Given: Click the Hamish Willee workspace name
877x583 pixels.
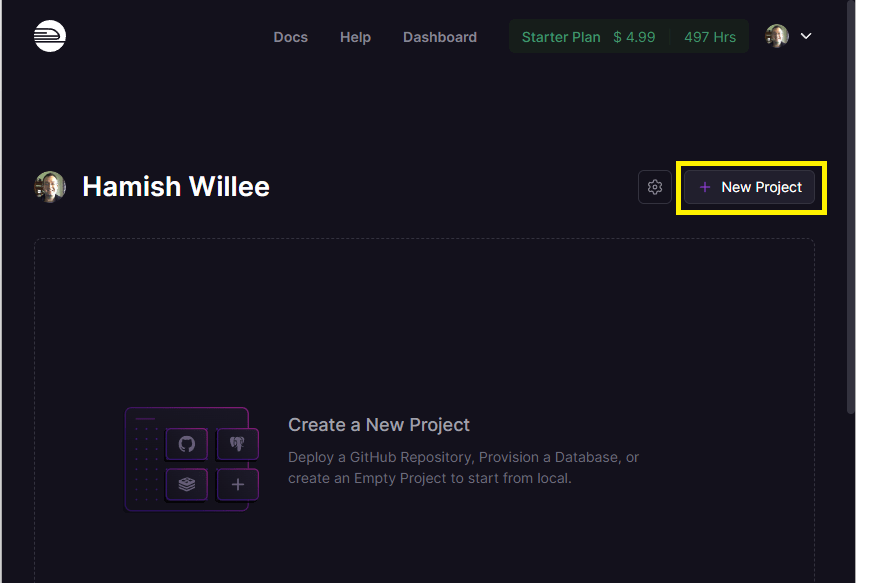Looking at the screenshot, I should point(176,186).
